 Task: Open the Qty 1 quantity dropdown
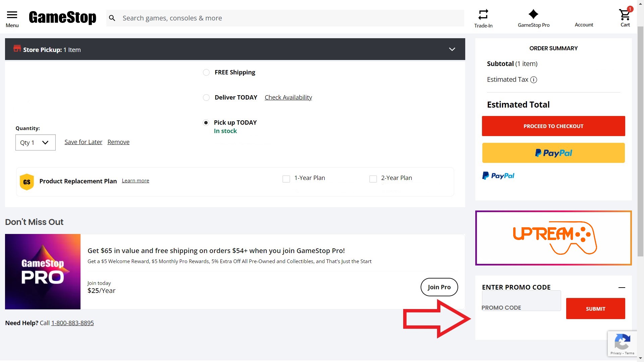[36, 142]
